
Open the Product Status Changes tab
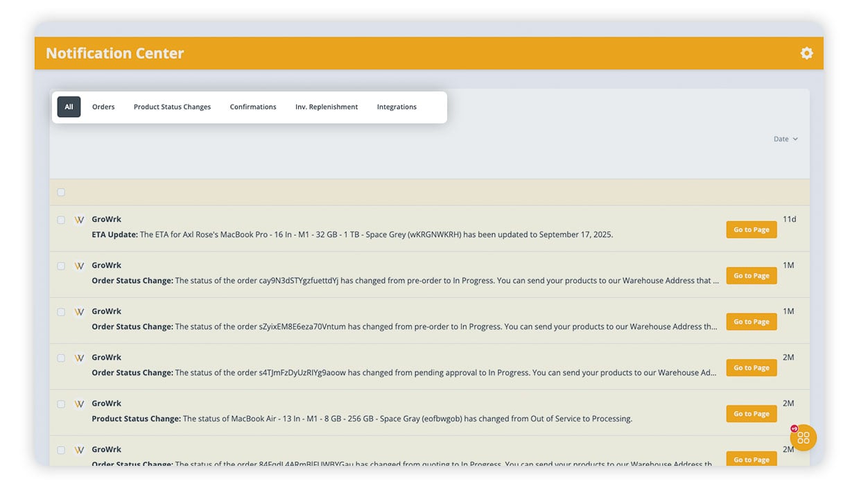click(172, 107)
